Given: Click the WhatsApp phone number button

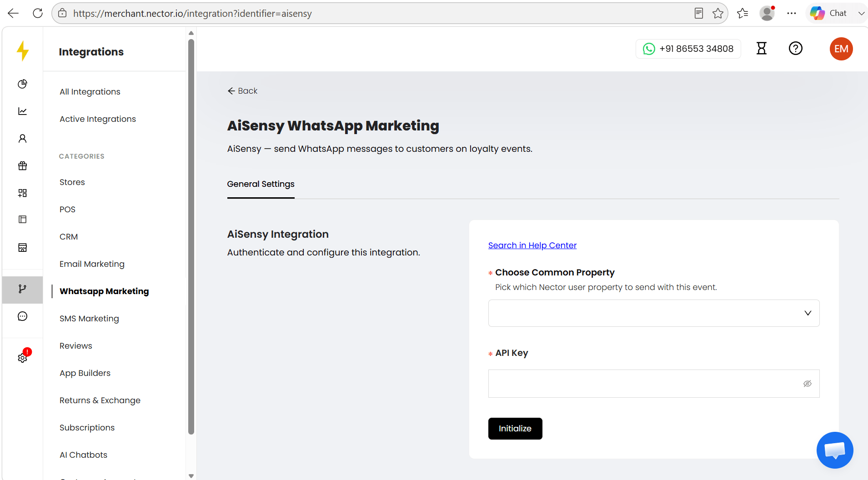Looking at the screenshot, I should 688,49.
